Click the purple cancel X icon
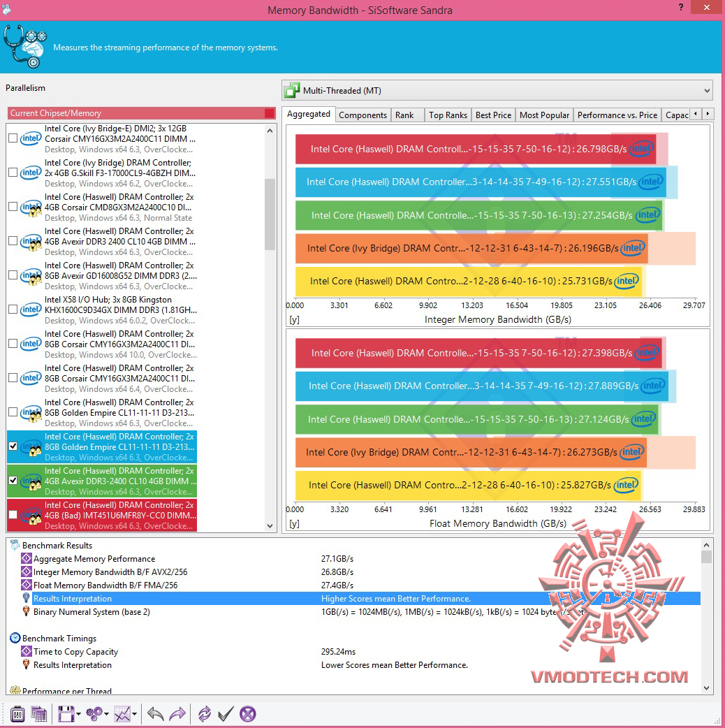 click(x=248, y=713)
